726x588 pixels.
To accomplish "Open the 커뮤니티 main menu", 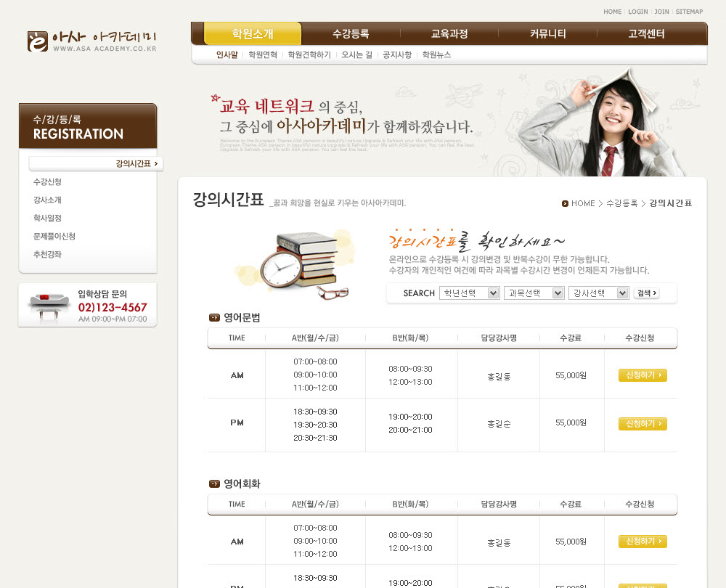I will 547,34.
